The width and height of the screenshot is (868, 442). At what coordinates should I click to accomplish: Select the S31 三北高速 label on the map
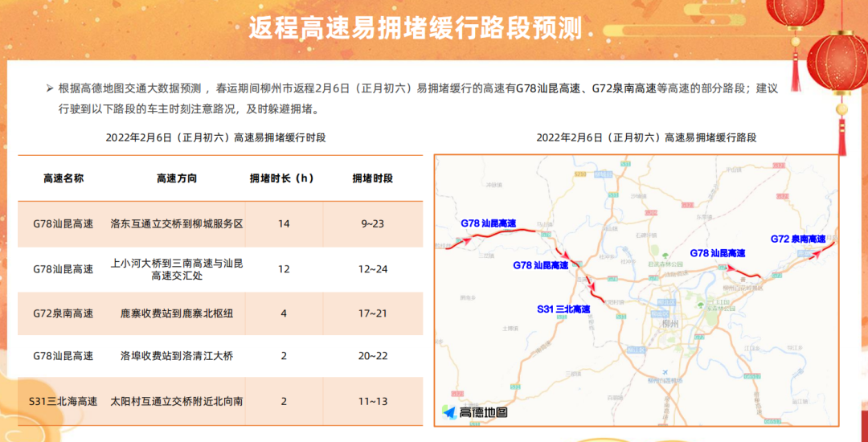(563, 309)
